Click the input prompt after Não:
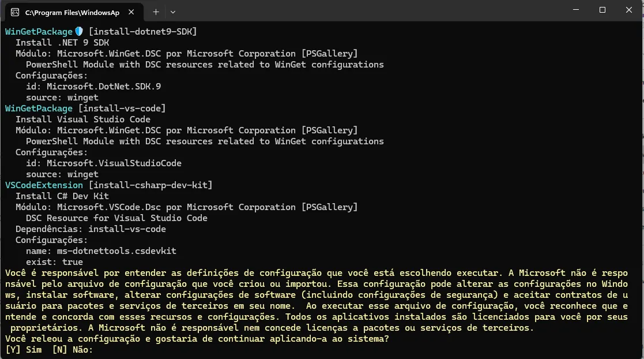Image resolution: width=644 pixels, height=359 pixels. tap(99, 350)
